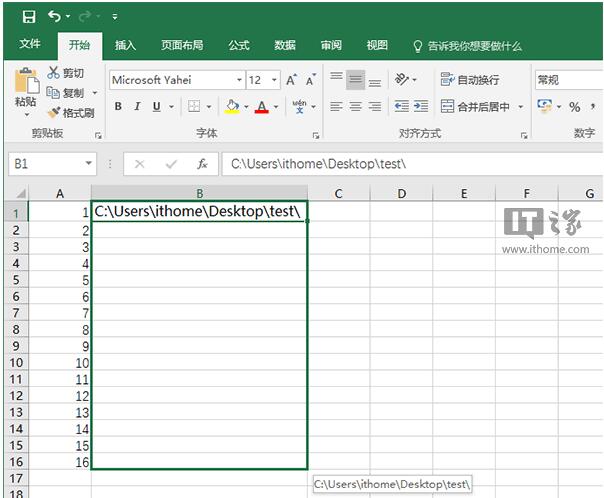
Task: Toggle Italic formatting
Action: point(138,107)
